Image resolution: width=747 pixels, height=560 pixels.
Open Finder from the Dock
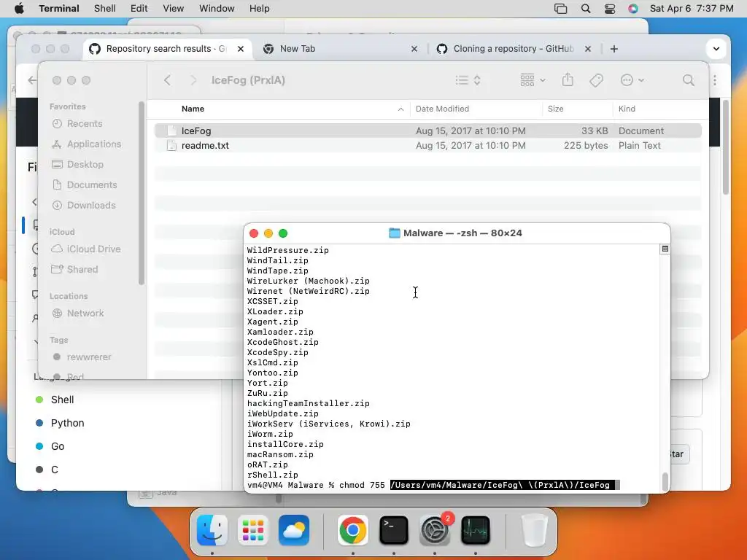coord(212,530)
